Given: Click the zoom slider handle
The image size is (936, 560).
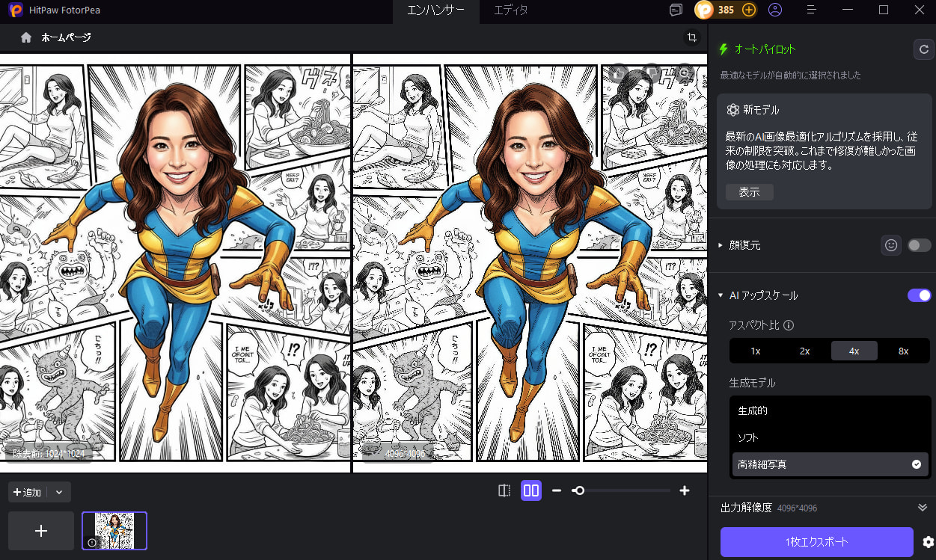Looking at the screenshot, I should pos(578,490).
